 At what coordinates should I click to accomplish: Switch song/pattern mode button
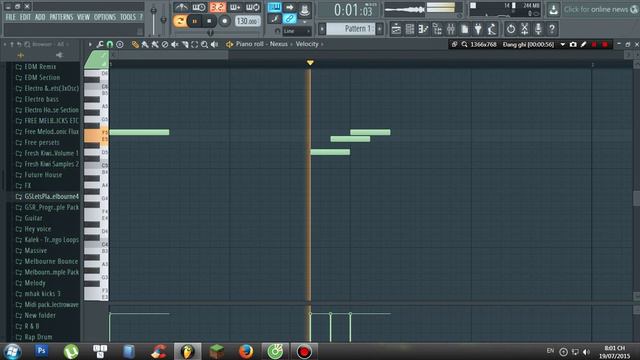click(179, 21)
